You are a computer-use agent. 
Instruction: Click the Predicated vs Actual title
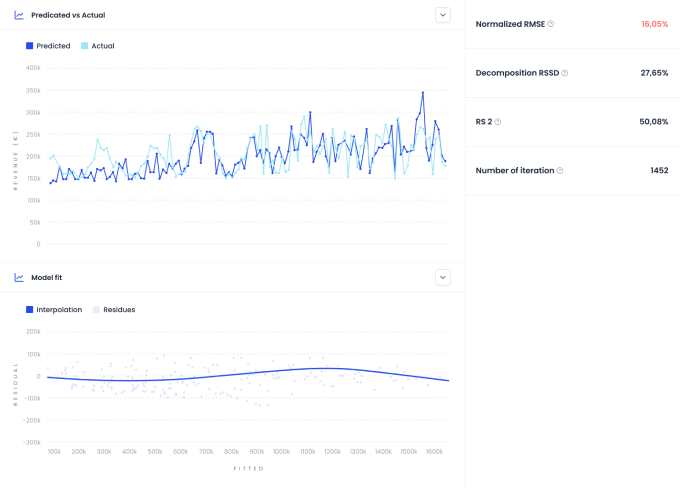coord(68,15)
